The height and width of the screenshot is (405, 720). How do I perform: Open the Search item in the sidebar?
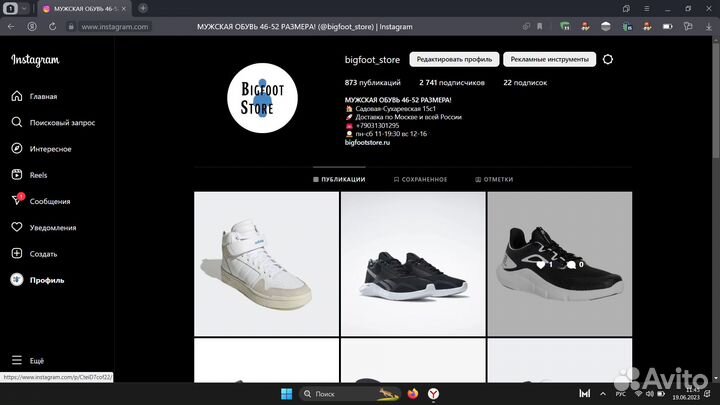click(x=62, y=123)
